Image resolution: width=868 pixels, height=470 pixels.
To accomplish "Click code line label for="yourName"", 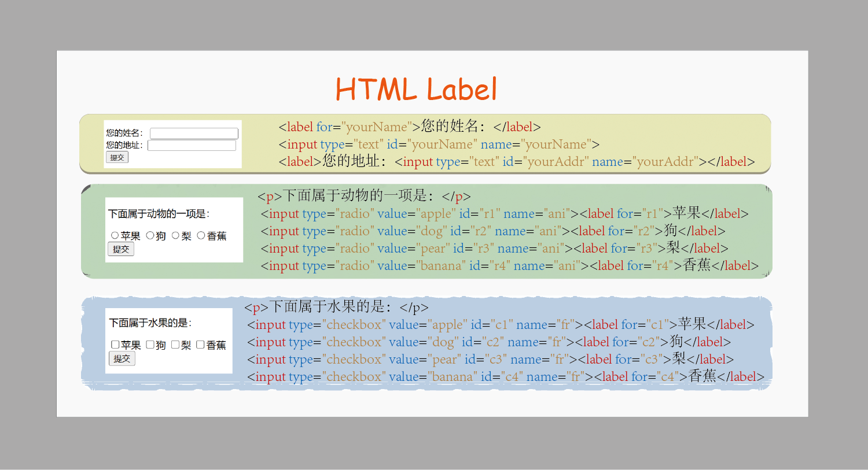I will point(410,127).
